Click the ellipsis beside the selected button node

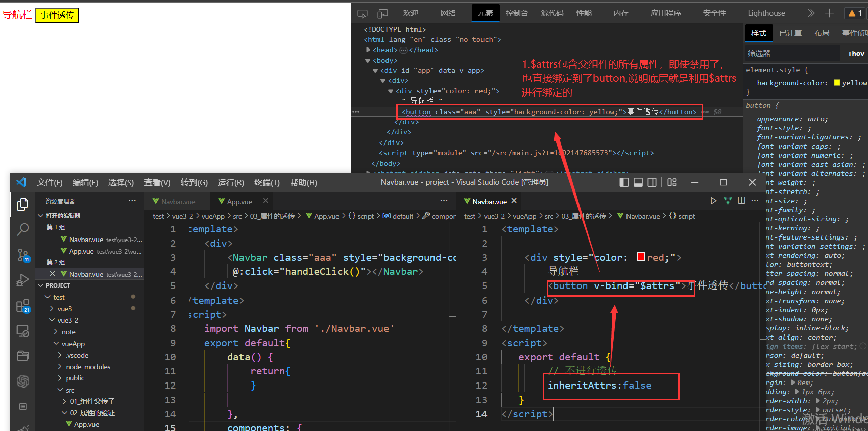356,112
